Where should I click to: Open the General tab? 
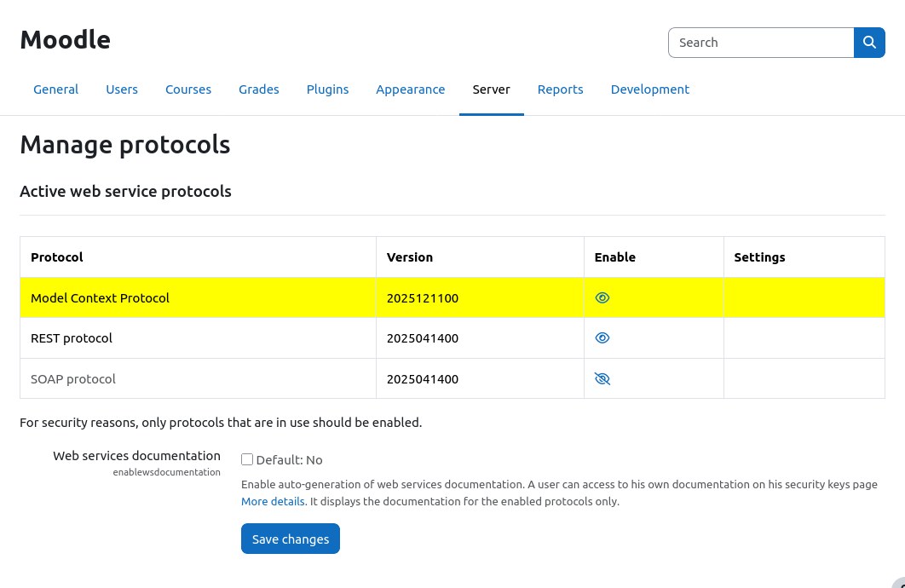point(55,89)
